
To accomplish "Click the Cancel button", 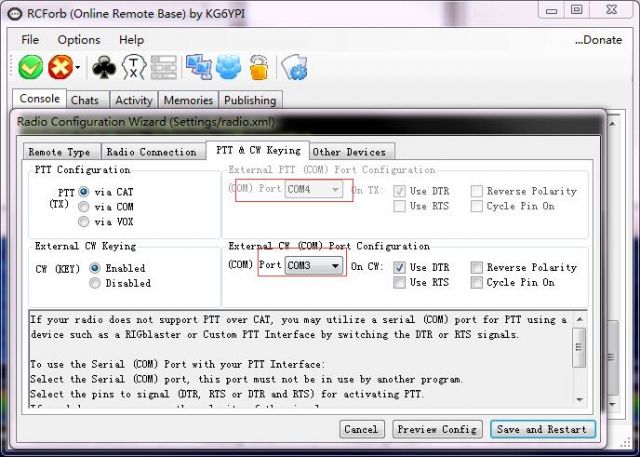I will coord(362,429).
